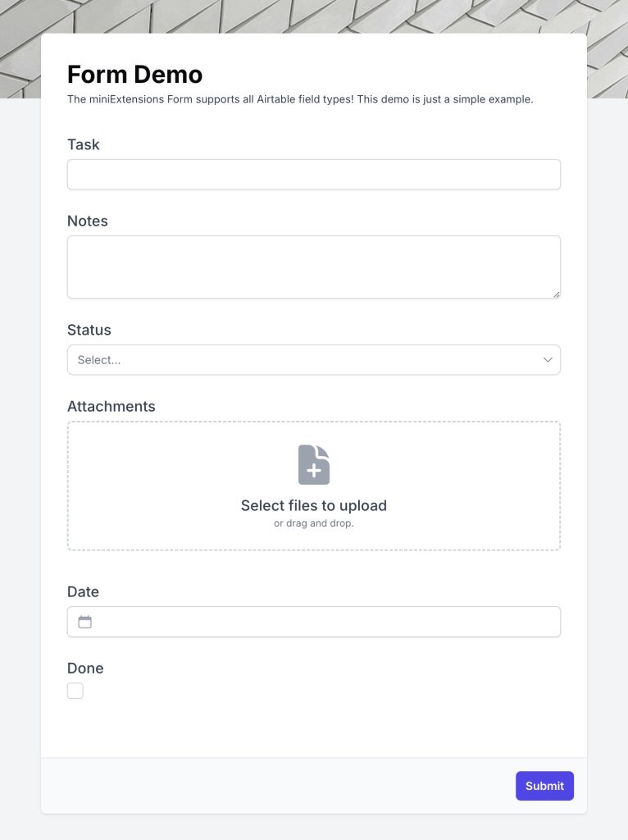The image size is (628, 840).
Task: Click the form description text about miniExtensions
Action: coord(300,99)
